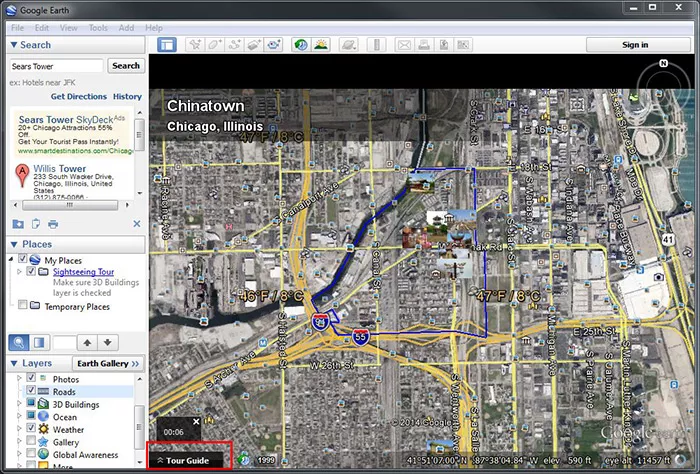Click the Print icon in toolbar
Screen dimensions: 700x474
pyautogui.click(x=424, y=45)
